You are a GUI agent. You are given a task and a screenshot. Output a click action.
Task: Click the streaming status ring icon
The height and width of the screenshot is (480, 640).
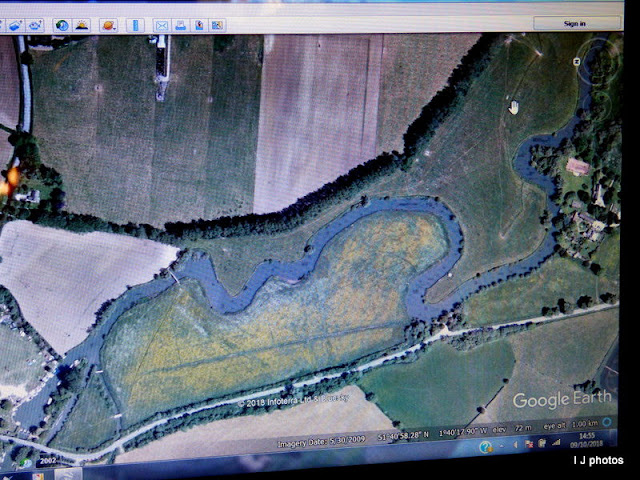[x=607, y=422]
